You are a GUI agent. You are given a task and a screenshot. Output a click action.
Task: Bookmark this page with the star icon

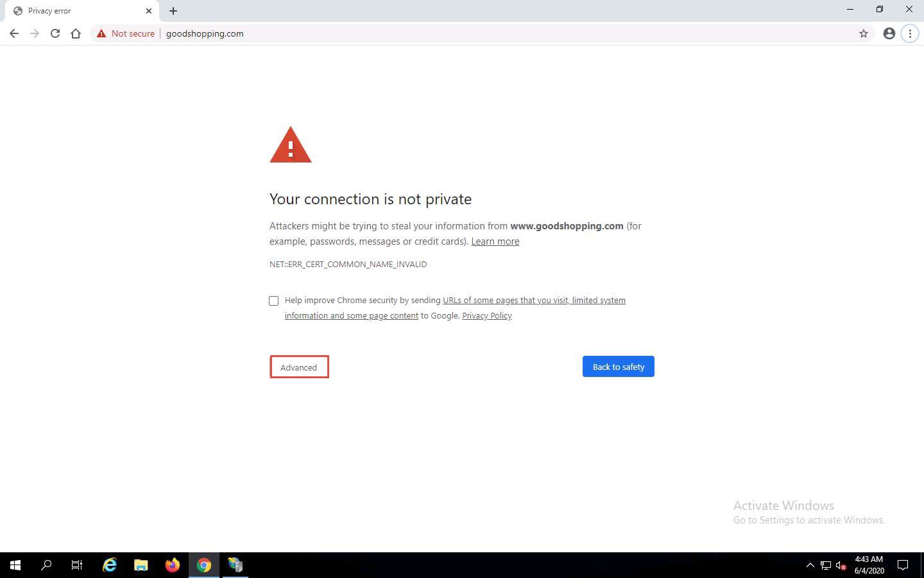[x=864, y=33]
